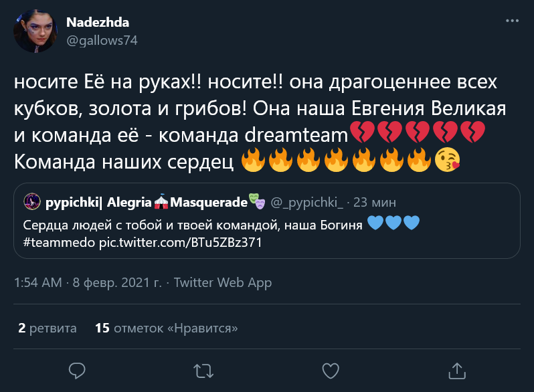Open the share tweet icon
Screen dimensions: 534x392
coord(456,369)
